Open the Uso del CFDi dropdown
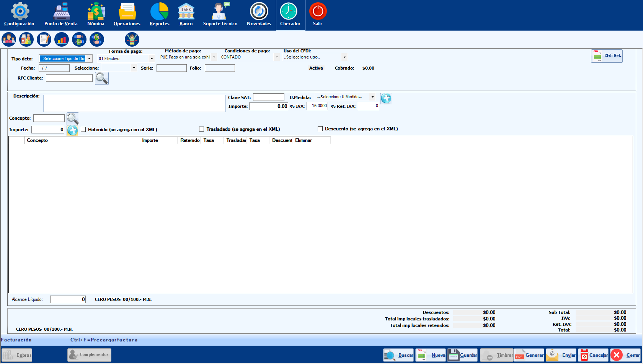643x364 pixels. tap(344, 57)
